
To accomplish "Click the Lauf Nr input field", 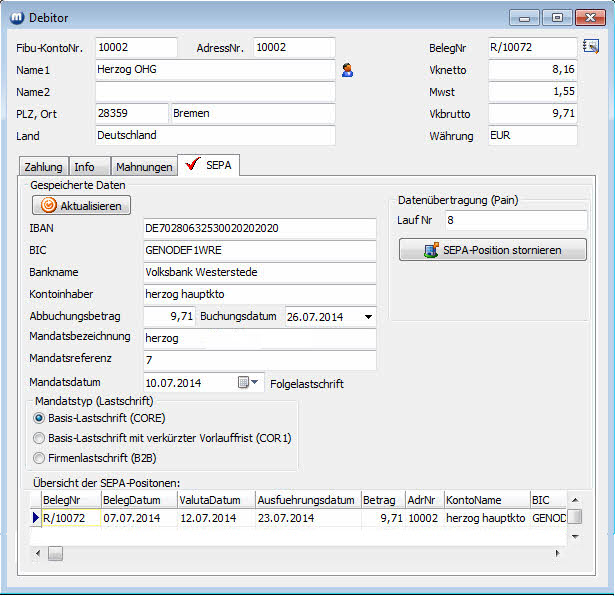I will coord(515,219).
